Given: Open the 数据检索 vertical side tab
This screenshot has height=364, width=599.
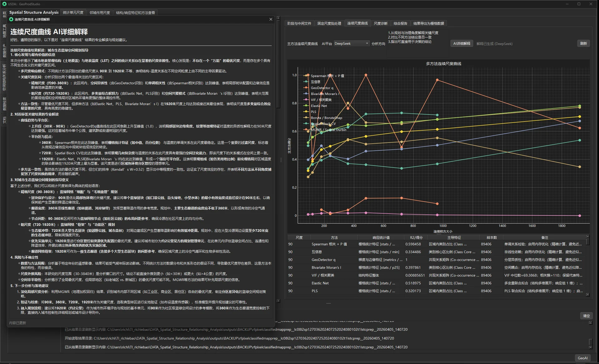Looking at the screenshot, I should click(4, 104).
